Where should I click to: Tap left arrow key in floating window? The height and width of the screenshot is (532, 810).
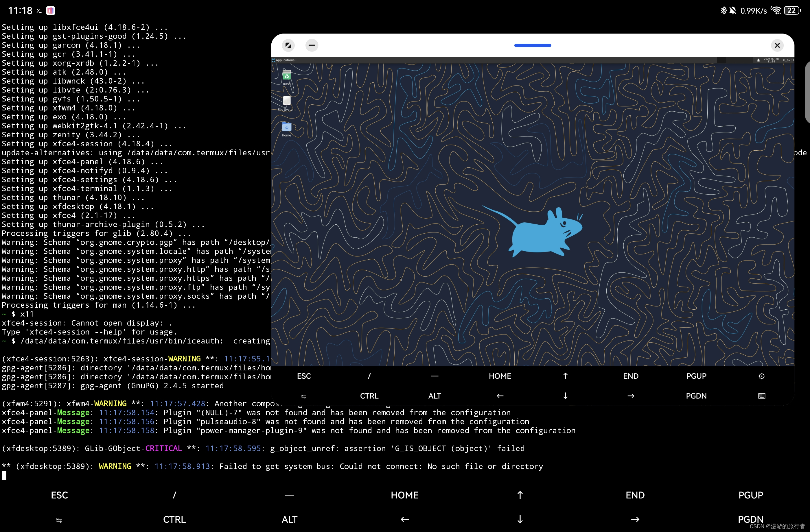coord(500,396)
